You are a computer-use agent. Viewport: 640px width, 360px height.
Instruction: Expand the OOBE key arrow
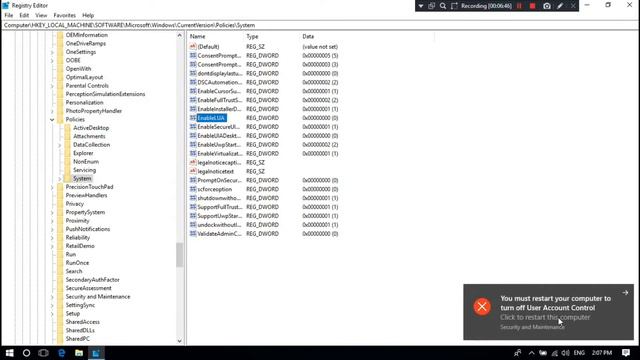pos(52,60)
